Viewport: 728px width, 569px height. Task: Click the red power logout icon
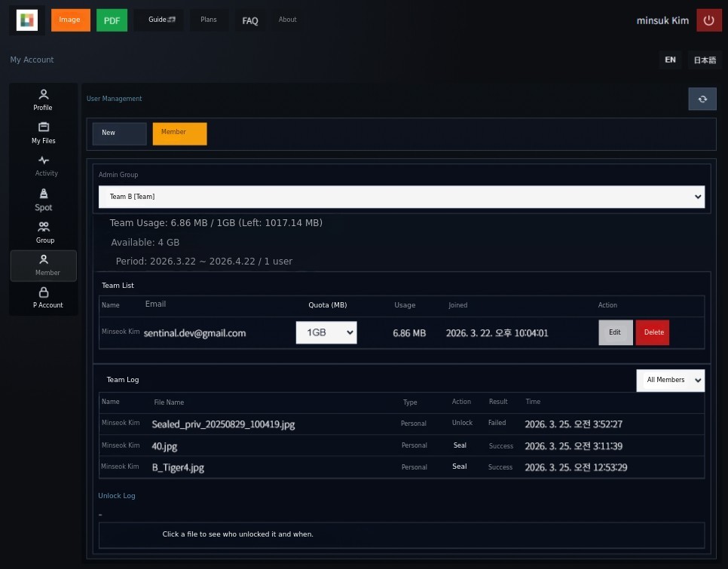708,20
